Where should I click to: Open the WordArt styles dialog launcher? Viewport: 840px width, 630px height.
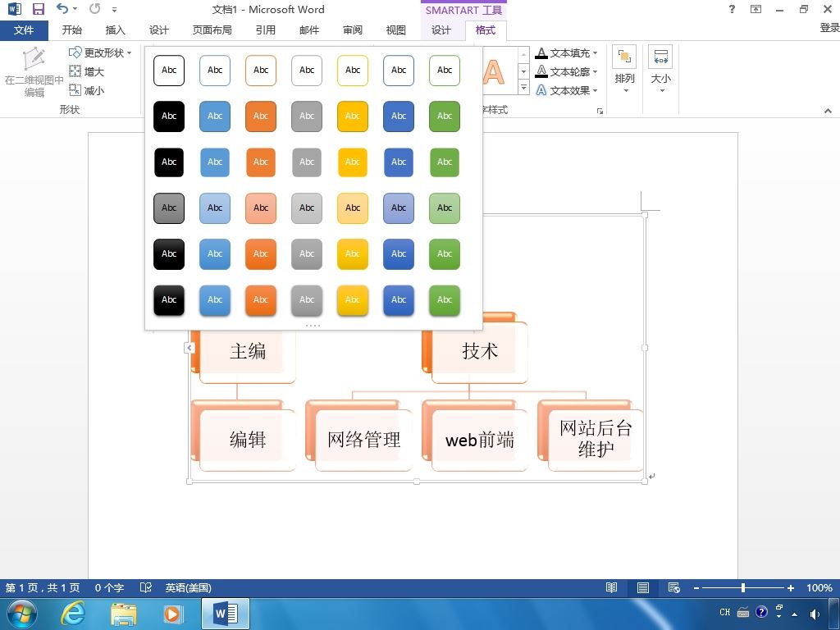pyautogui.click(x=600, y=111)
